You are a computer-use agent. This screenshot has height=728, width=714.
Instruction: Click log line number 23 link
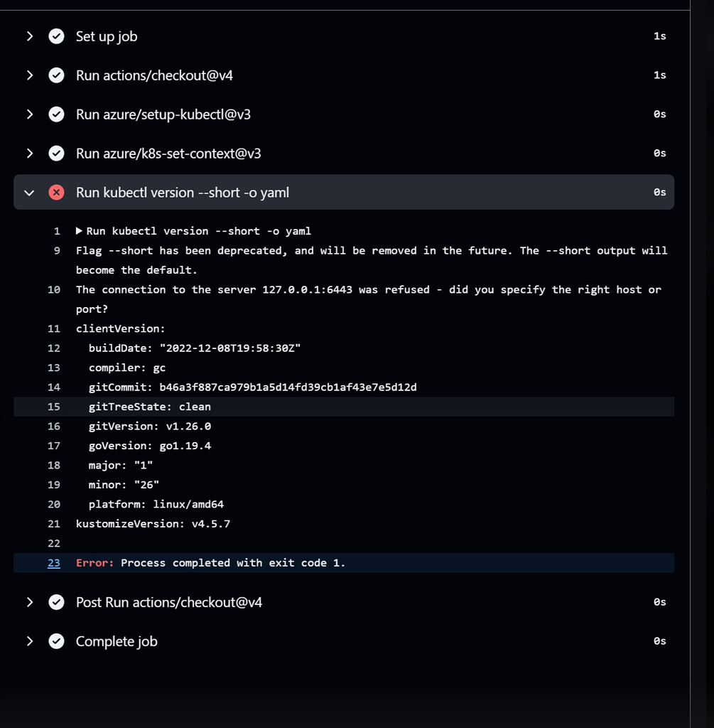(54, 563)
